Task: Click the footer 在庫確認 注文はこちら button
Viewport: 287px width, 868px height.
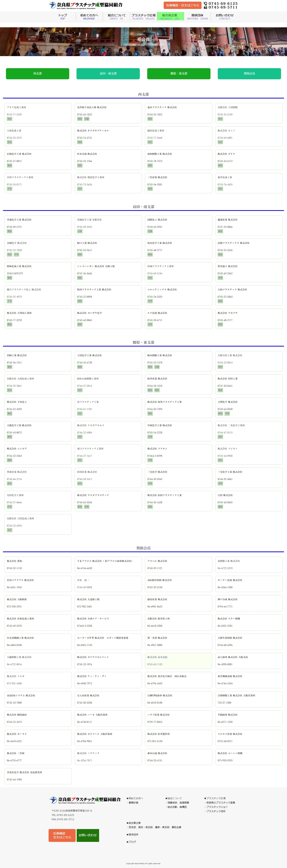Action: (62, 835)
